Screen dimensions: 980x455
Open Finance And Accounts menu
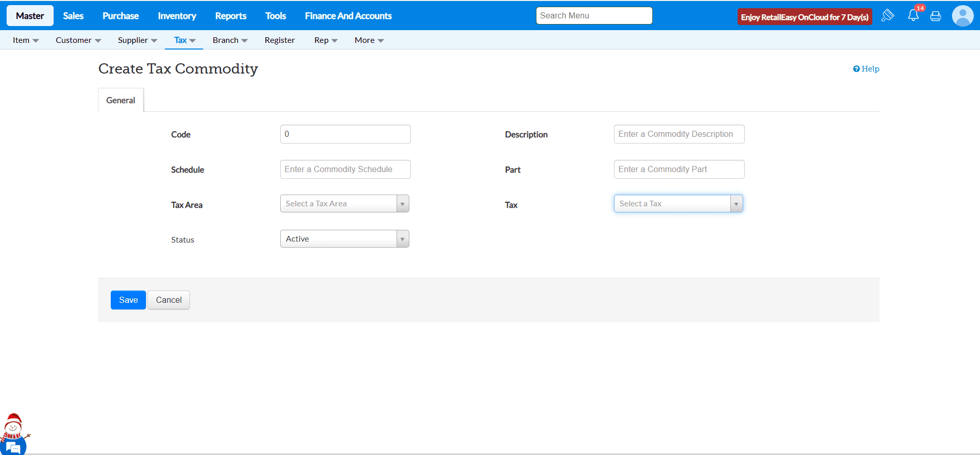349,16
